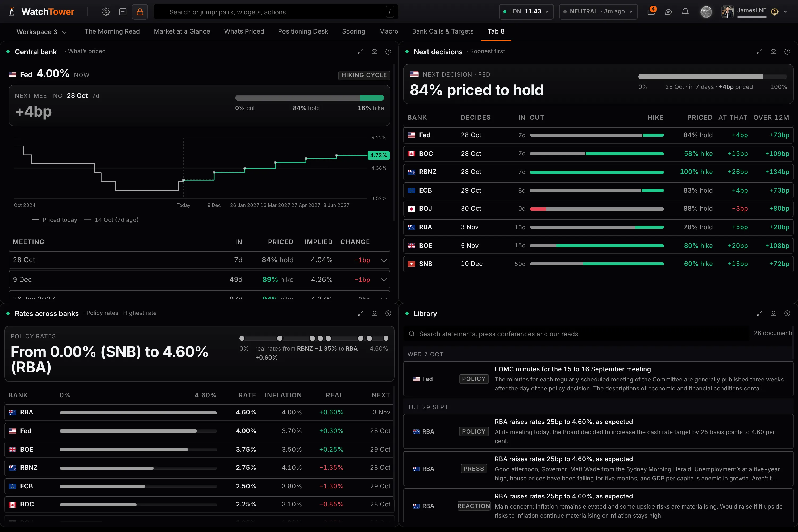The width and height of the screenshot is (798, 532).
Task: Open Bank Calls & Targets tab
Action: pos(442,32)
